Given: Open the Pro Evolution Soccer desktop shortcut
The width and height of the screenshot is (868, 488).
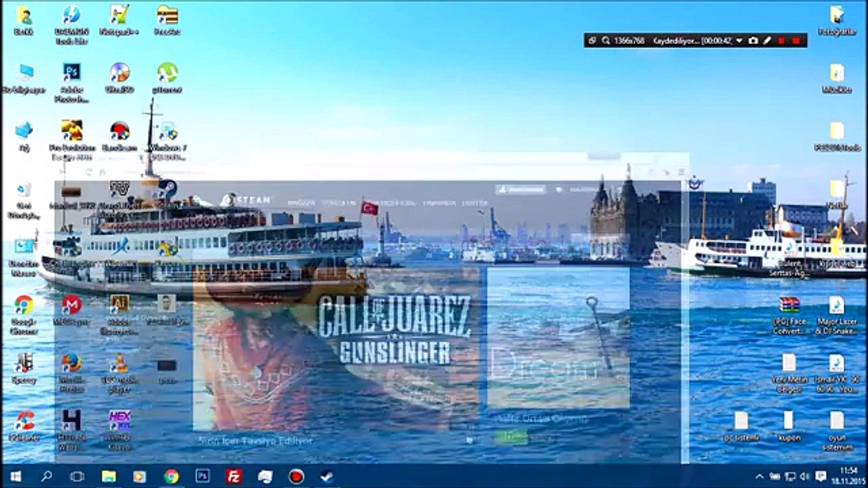Looking at the screenshot, I should point(72,140).
